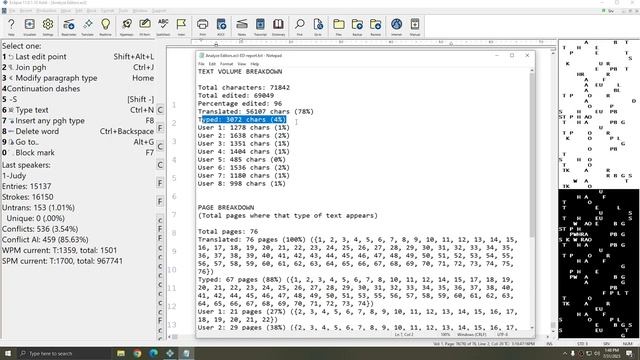Click the Print toolbar icon
The width and height of the screenshot is (640, 360).
[202, 27]
